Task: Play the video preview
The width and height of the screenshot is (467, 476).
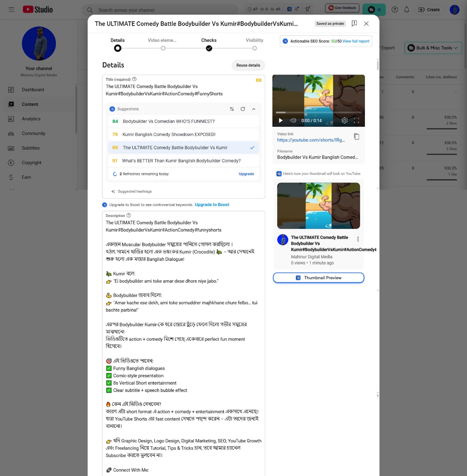Action: tap(281, 120)
